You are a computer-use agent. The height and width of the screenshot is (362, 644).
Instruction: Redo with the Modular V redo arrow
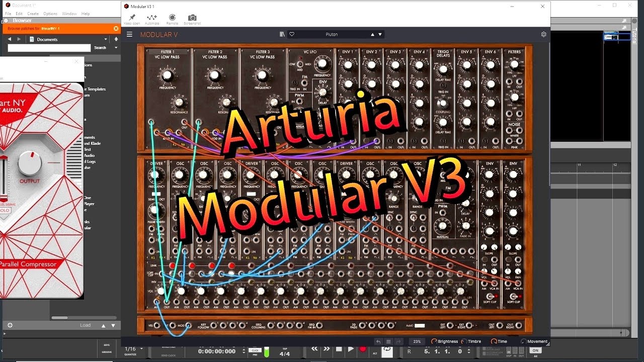click(398, 341)
